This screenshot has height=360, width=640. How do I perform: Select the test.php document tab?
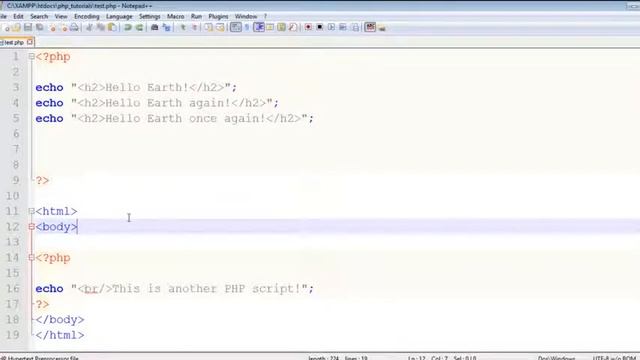[15, 42]
